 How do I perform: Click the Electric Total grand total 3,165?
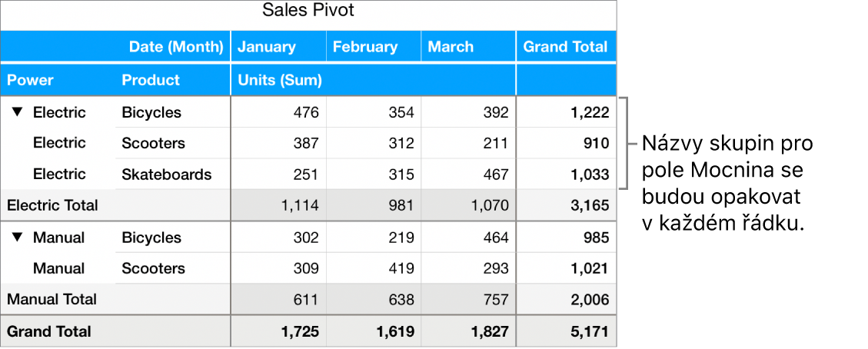click(590, 205)
